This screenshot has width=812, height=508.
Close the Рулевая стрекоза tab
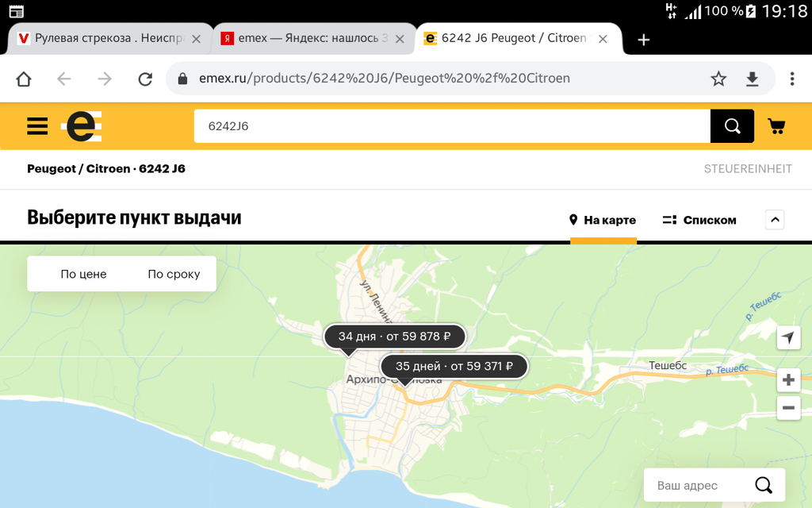[x=197, y=39]
